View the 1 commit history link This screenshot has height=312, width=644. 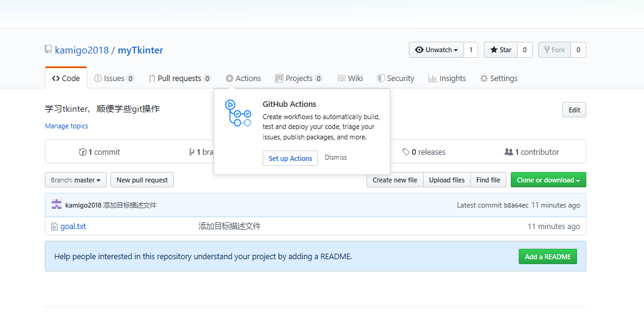pos(99,152)
